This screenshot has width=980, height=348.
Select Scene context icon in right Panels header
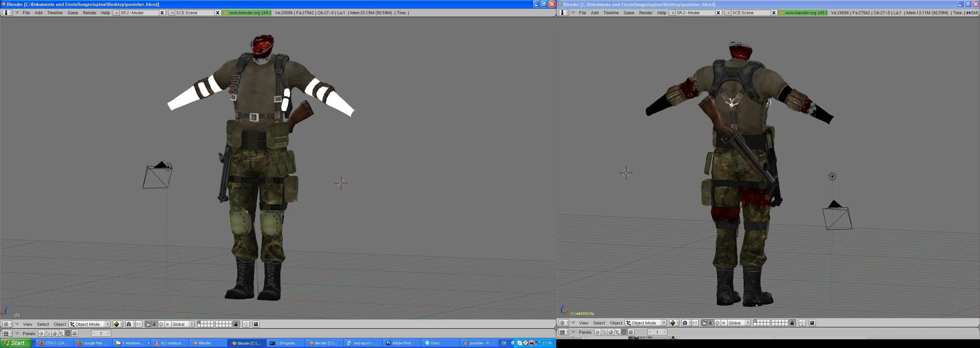[631, 332]
